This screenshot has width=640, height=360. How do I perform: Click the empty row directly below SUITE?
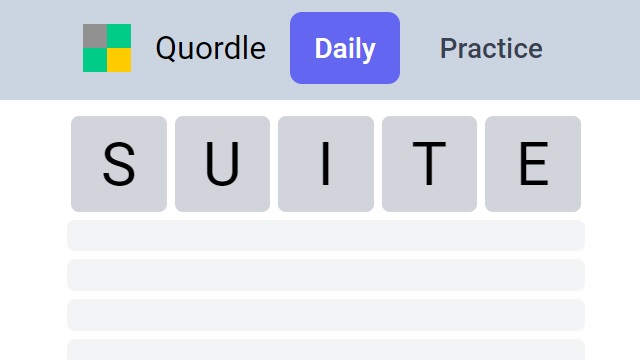[x=326, y=236]
